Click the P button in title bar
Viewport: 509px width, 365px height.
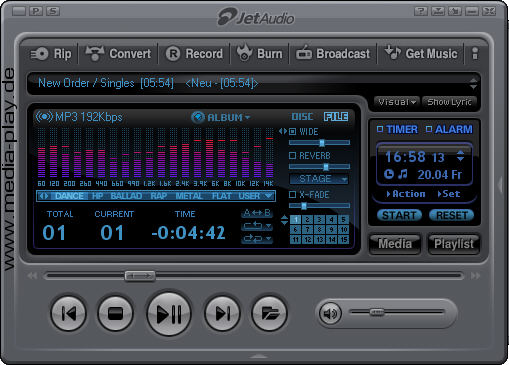pyautogui.click(x=36, y=11)
